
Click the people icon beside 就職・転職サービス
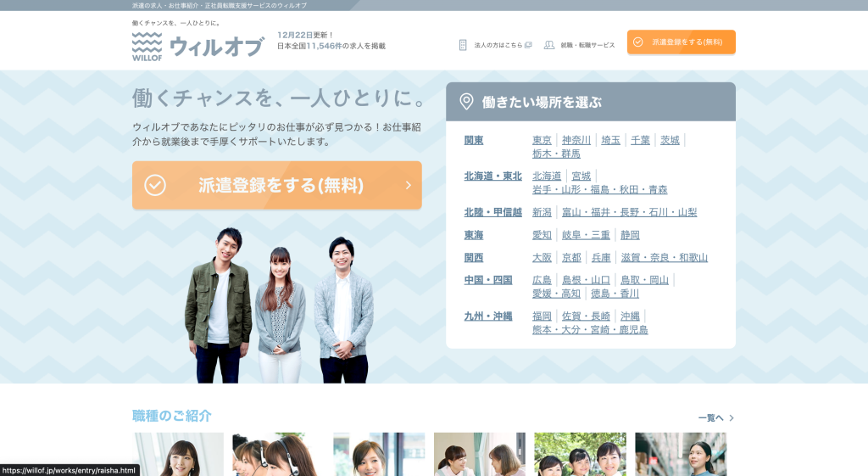[549, 45]
